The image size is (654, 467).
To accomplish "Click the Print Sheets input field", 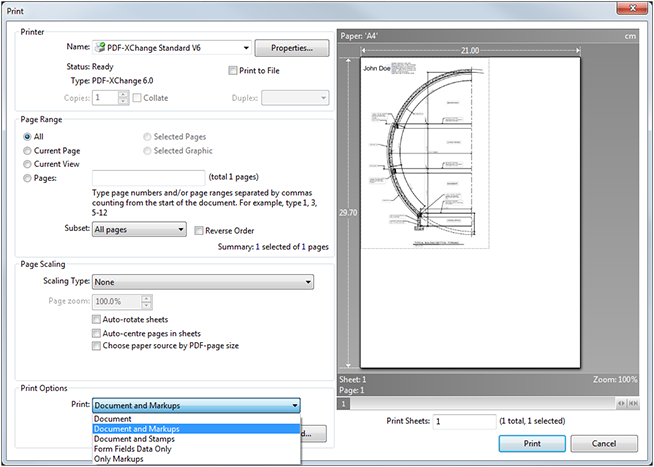I will click(x=464, y=422).
